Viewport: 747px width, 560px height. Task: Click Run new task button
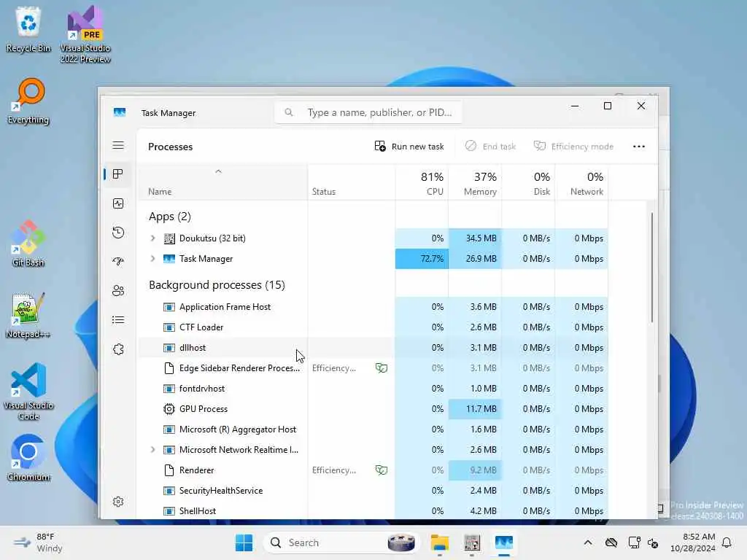click(x=409, y=146)
